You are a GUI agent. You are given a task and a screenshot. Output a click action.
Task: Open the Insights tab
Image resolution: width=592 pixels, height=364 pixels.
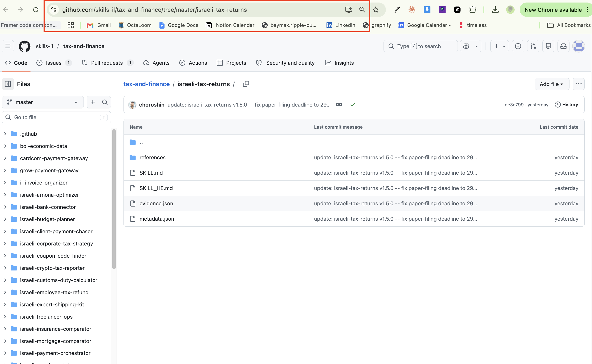click(x=340, y=63)
